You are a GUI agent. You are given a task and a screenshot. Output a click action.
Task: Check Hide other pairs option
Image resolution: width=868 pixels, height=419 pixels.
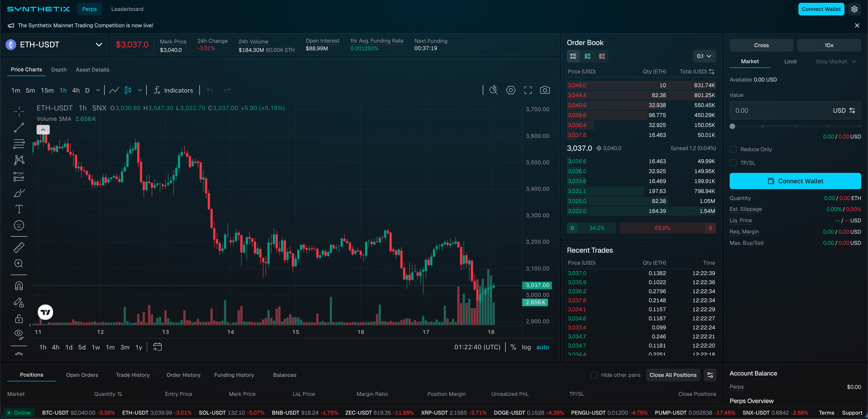(594, 375)
